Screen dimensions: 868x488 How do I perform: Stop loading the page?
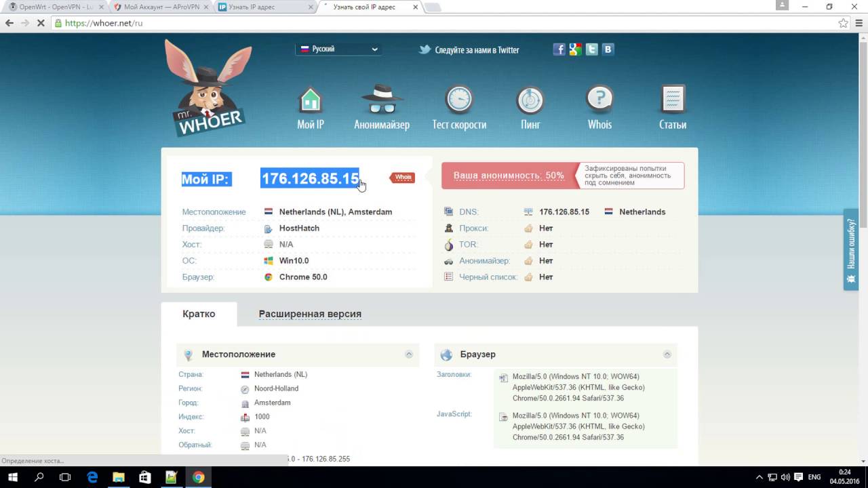41,23
